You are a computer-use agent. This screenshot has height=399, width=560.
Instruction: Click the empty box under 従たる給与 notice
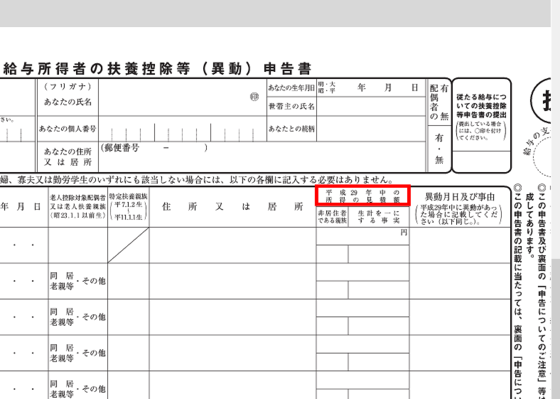coord(481,161)
